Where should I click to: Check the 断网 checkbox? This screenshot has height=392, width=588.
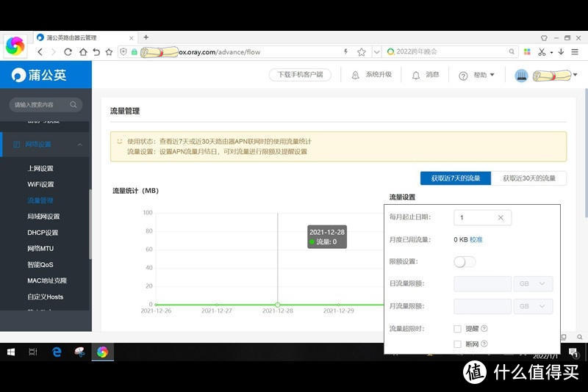457,344
